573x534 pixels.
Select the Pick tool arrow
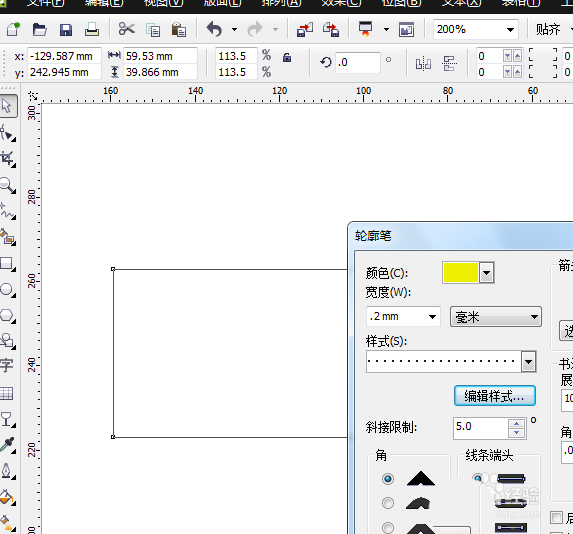(x=8, y=106)
